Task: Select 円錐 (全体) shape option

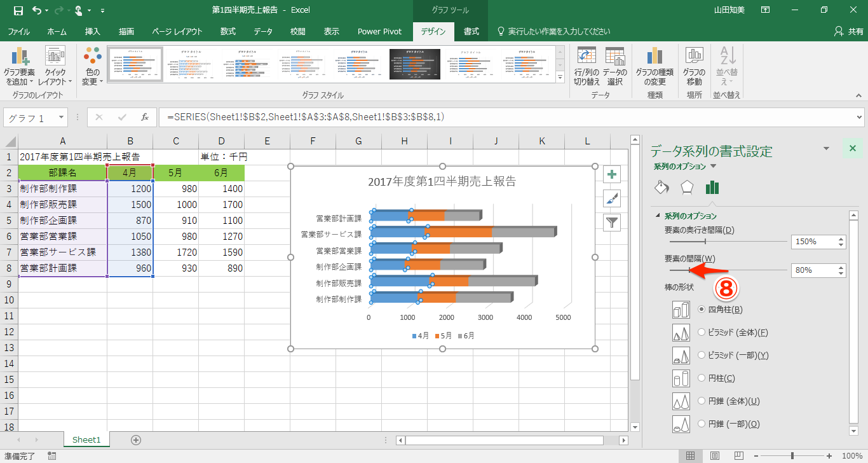Action: coord(702,401)
